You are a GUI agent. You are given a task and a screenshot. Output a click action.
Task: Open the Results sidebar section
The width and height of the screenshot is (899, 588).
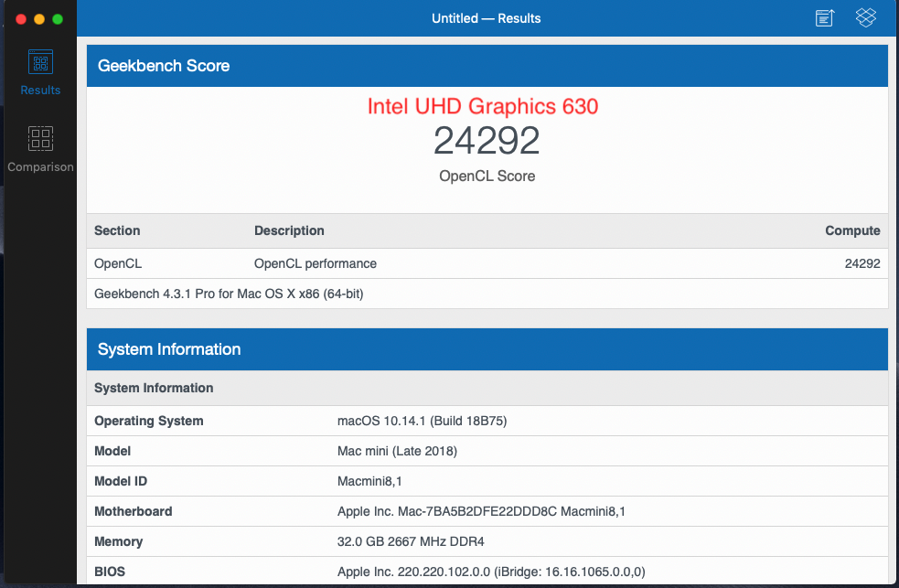tap(40, 73)
